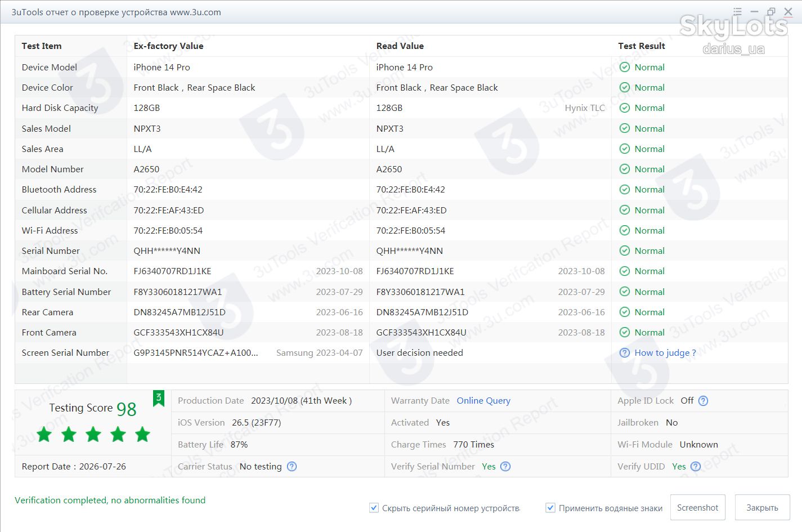Click the 'Test Result' column header
Image resolution: width=802 pixels, height=532 pixels.
(x=642, y=46)
